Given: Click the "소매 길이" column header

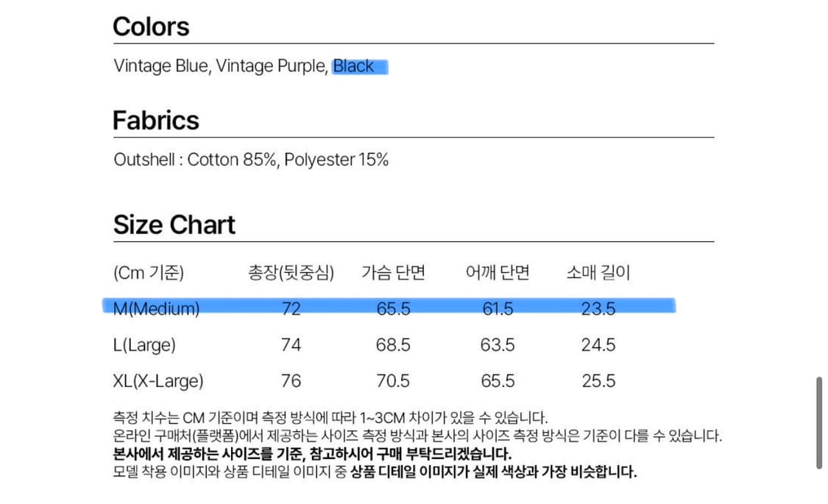Looking at the screenshot, I should 598,273.
